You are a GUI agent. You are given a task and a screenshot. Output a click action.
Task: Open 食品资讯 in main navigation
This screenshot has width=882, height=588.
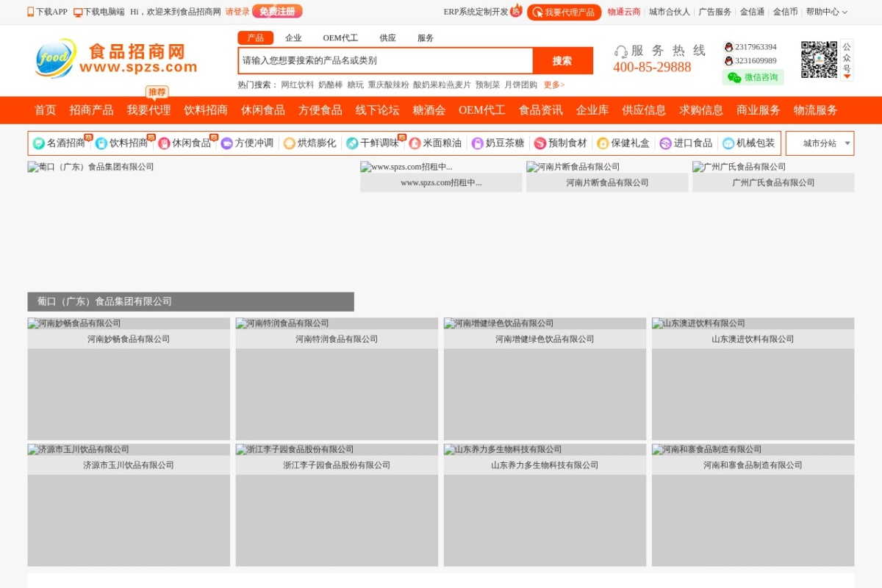click(x=541, y=110)
